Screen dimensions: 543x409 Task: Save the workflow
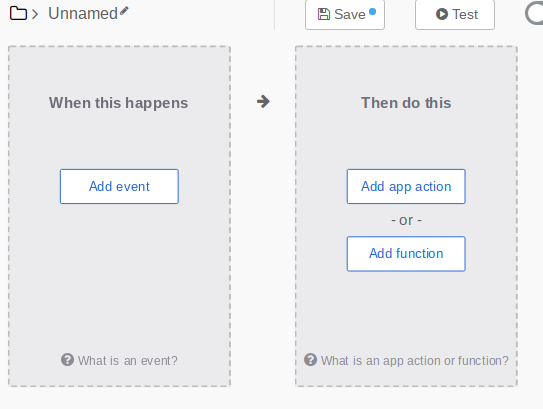345,15
